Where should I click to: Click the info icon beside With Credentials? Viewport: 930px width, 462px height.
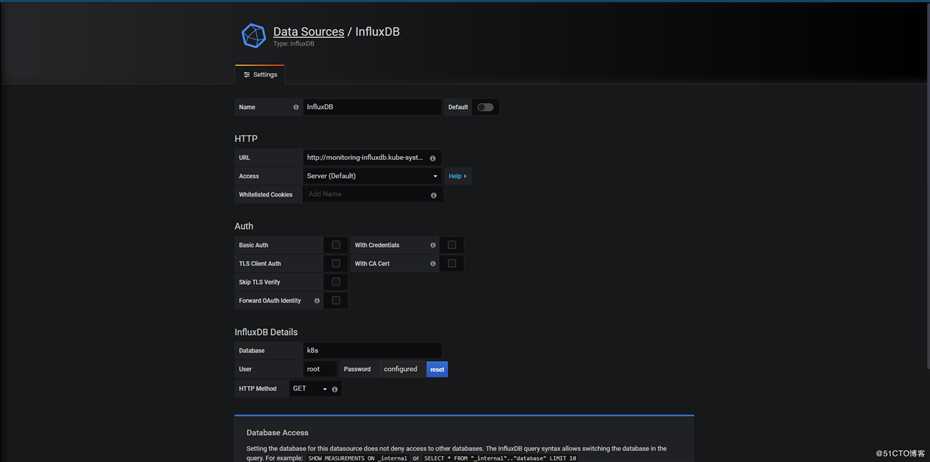tap(433, 245)
